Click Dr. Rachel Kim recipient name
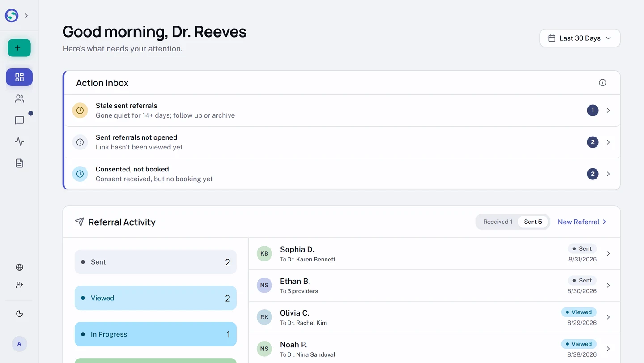 [x=307, y=323]
